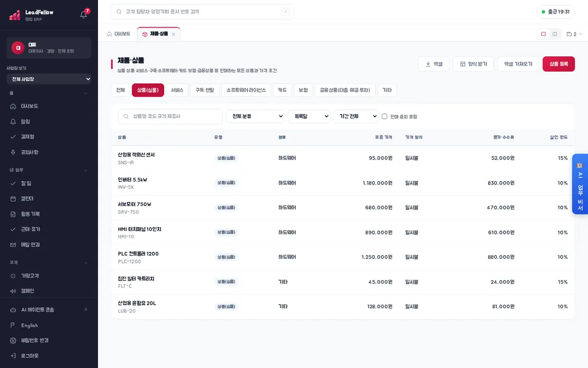Click the 캠페인 megaphone icon
Image resolution: width=588 pixels, height=368 pixels.
(x=13, y=291)
